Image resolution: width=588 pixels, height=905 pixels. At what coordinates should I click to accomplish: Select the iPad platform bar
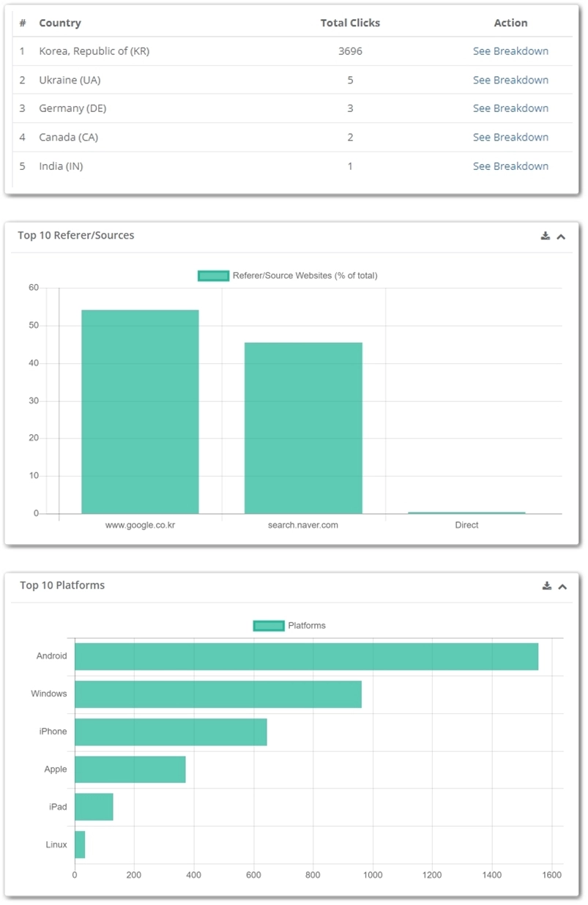point(94,807)
